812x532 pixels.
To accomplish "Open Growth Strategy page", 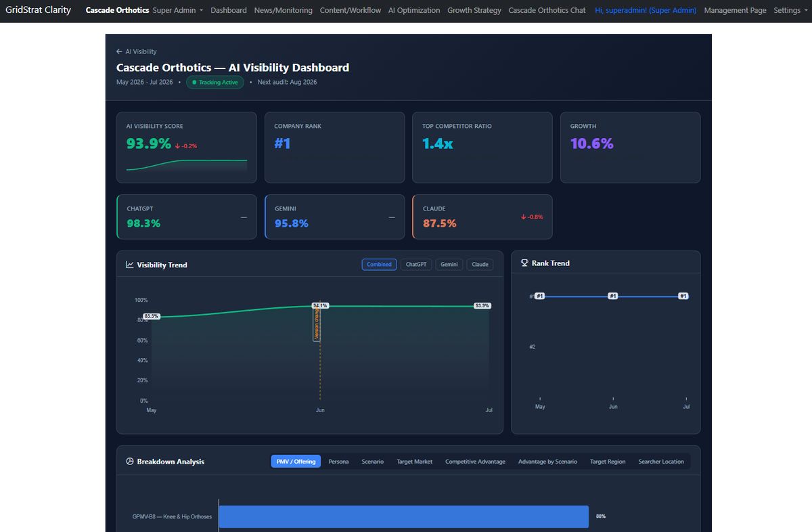I will click(474, 10).
